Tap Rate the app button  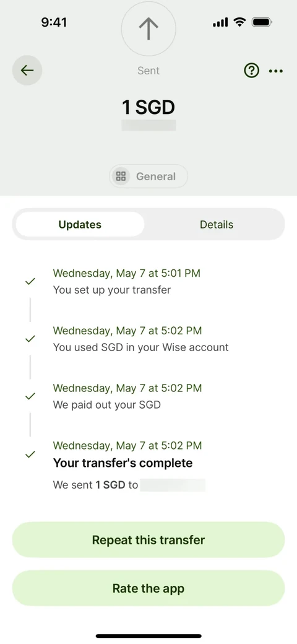[148, 588]
